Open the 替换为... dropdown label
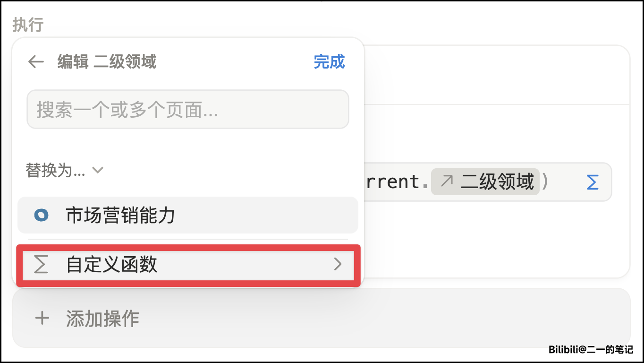 click(x=55, y=170)
